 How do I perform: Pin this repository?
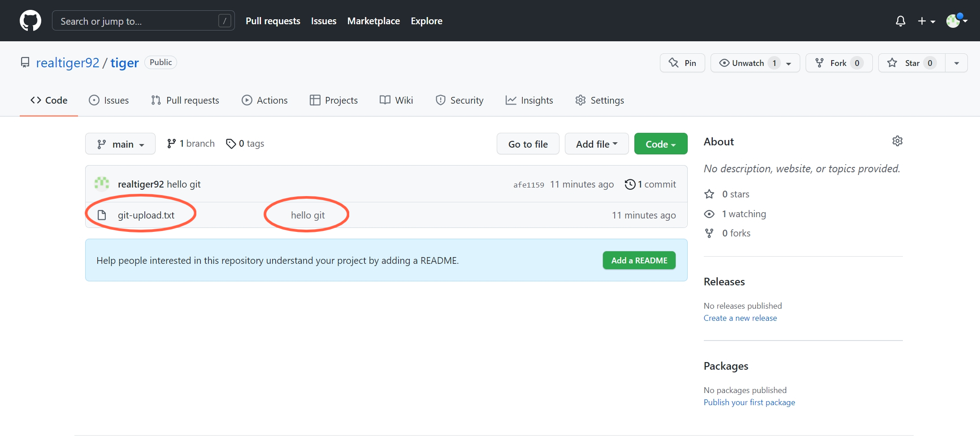pyautogui.click(x=682, y=63)
